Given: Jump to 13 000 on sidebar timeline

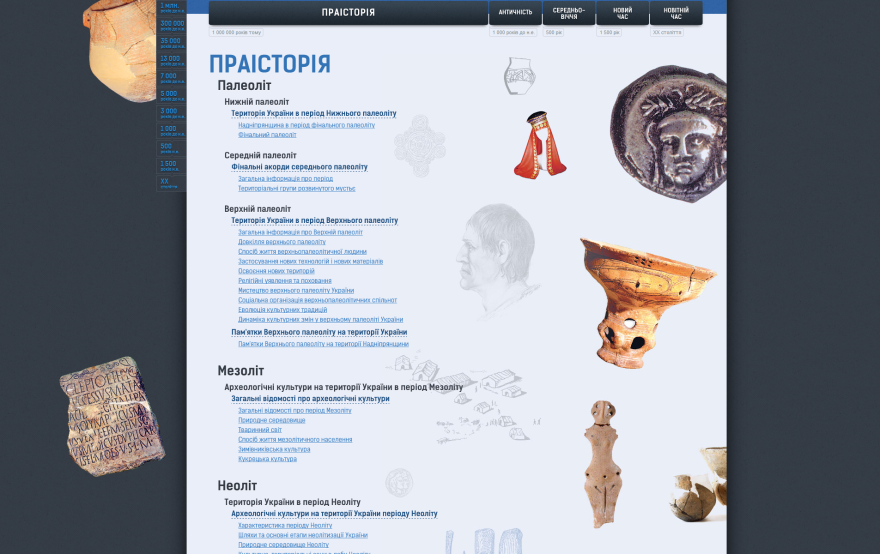Looking at the screenshot, I should 171,59.
